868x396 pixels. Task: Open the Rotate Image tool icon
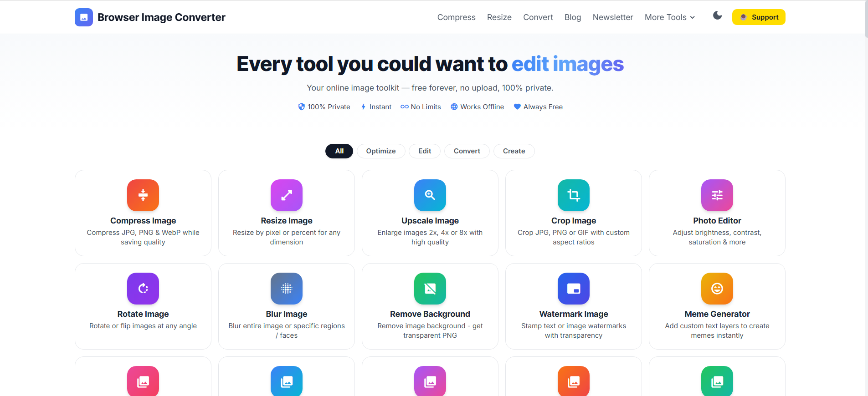[x=143, y=289]
